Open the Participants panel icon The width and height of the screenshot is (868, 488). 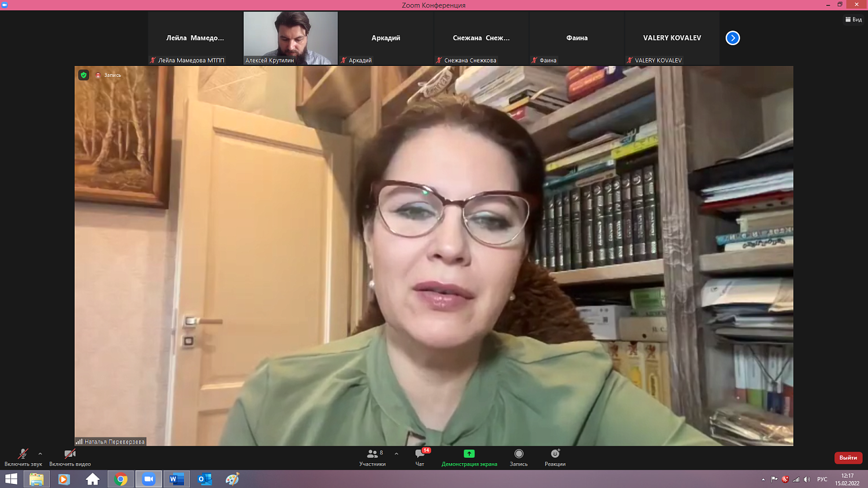372,454
